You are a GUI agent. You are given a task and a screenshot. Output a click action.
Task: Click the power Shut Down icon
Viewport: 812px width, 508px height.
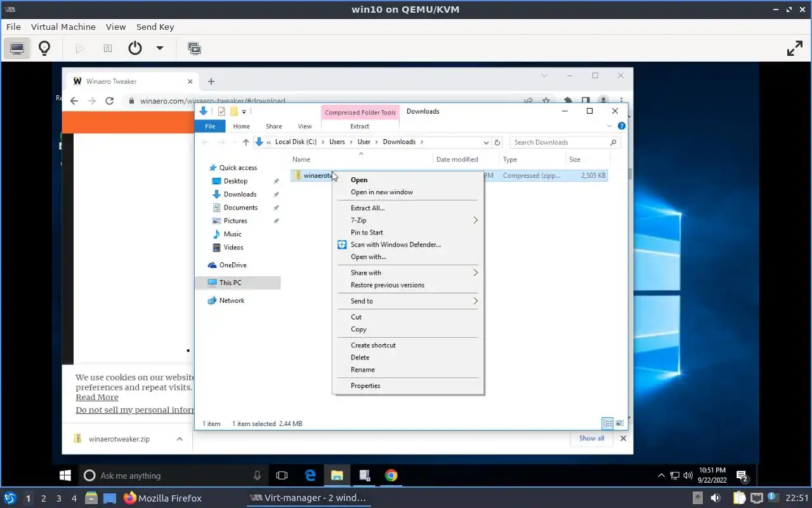[x=135, y=48]
